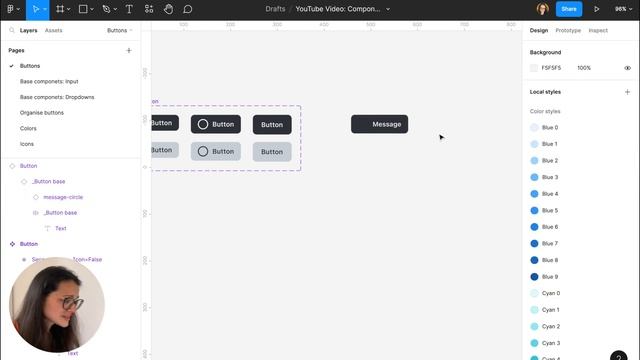Image resolution: width=640 pixels, height=360 pixels.
Task: Edit background hex value F5F5F5
Action: tap(551, 68)
